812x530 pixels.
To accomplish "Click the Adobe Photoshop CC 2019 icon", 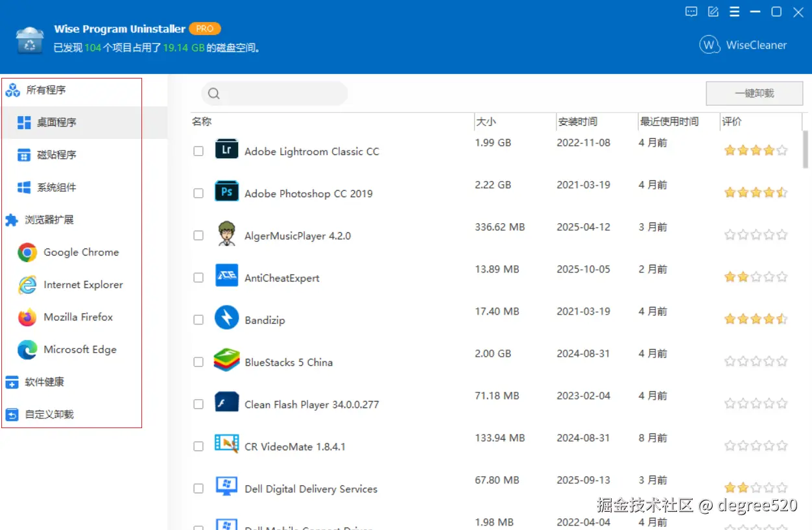I will point(226,192).
